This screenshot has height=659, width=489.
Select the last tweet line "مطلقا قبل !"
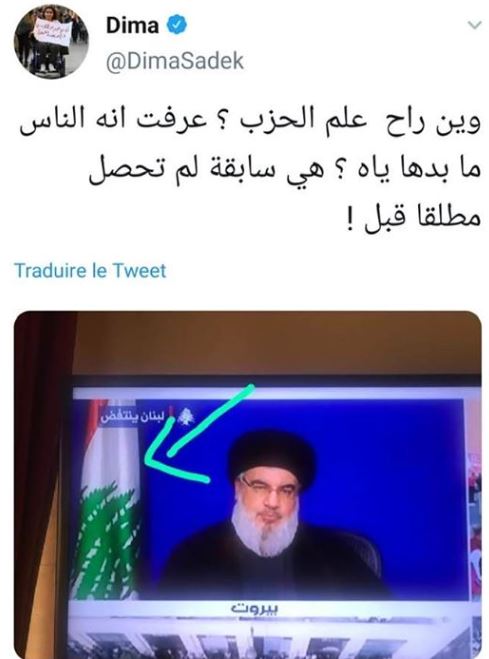click(x=414, y=218)
